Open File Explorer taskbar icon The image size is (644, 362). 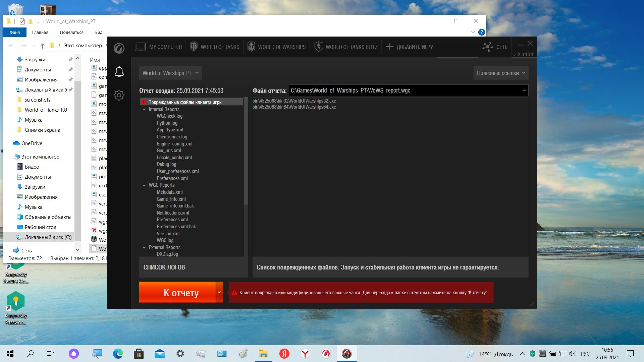tap(263, 354)
